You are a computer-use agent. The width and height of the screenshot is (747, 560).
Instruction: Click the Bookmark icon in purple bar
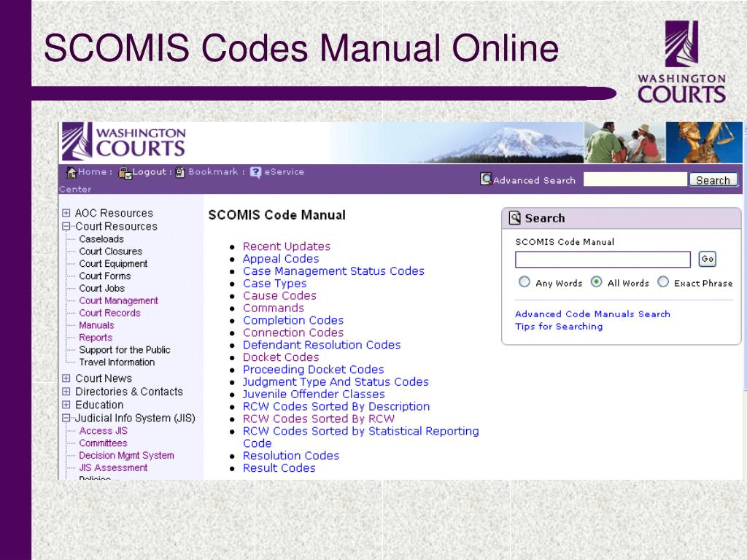tap(180, 172)
